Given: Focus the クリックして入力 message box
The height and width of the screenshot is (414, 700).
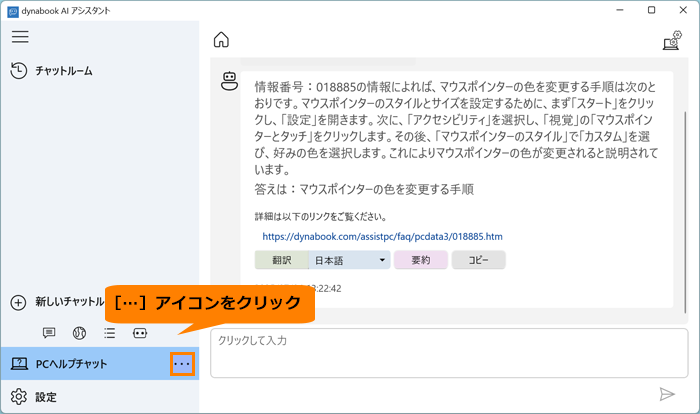Looking at the screenshot, I should (449, 353).
